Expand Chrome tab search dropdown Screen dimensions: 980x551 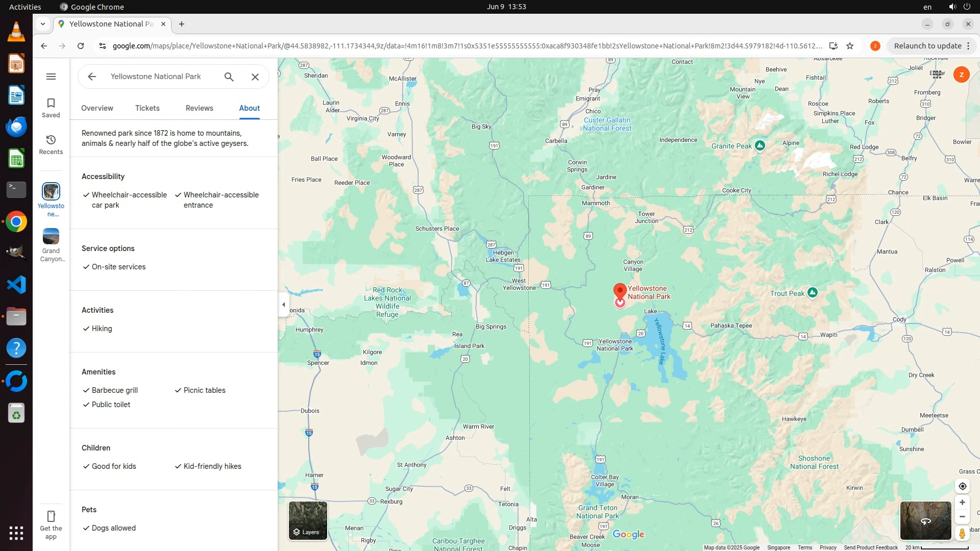(43, 24)
